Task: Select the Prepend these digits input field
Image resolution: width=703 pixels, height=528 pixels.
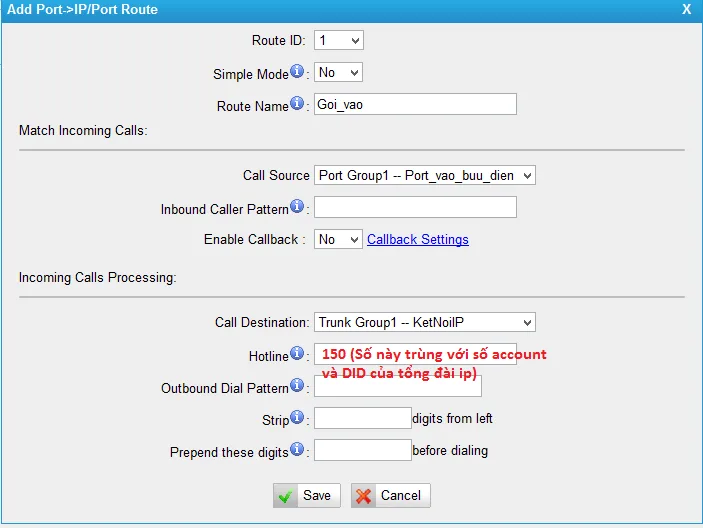Action: tap(362, 450)
